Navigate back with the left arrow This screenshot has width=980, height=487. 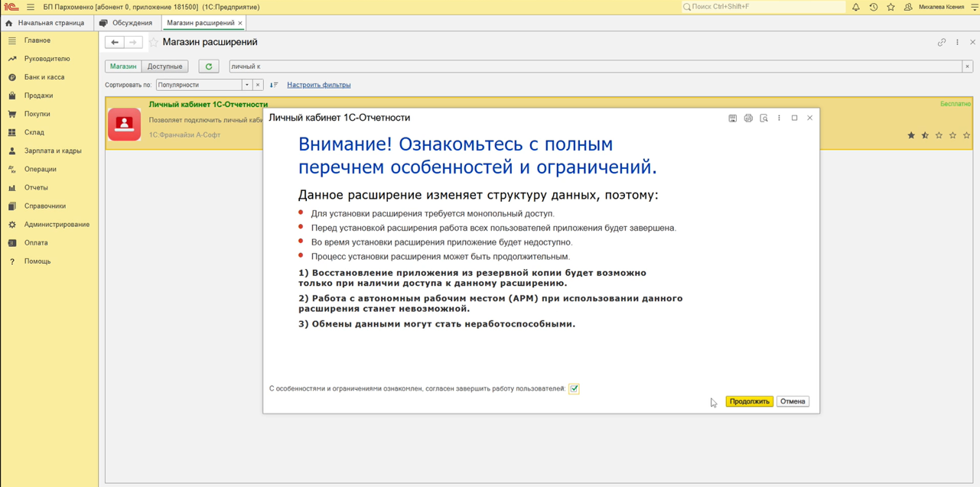coord(114,42)
